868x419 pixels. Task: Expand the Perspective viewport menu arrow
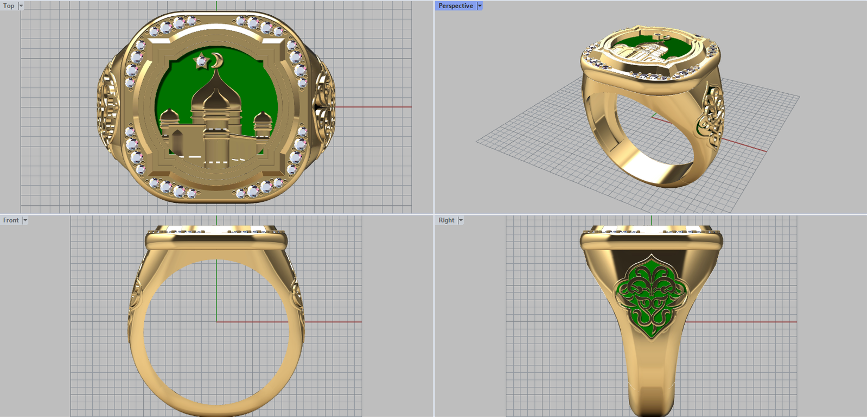tap(480, 6)
